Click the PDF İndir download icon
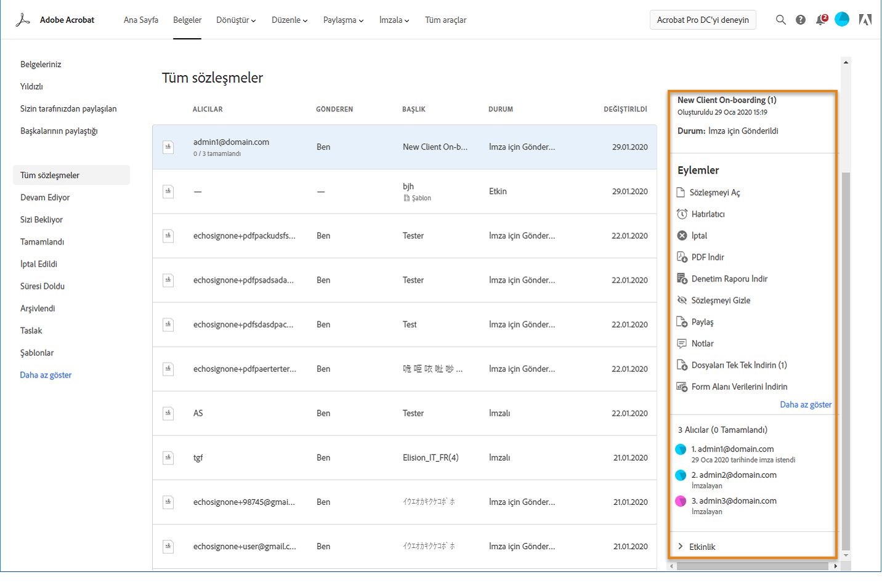This screenshot has height=588, width=882. (682, 257)
